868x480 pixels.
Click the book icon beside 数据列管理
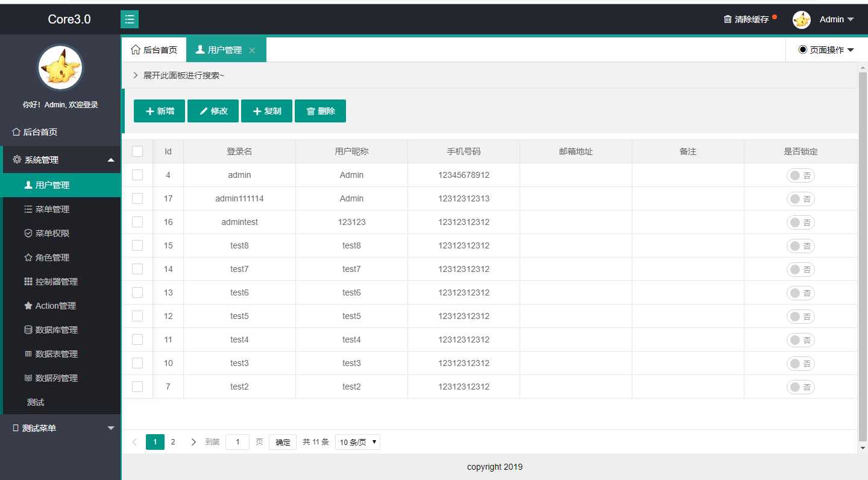click(x=28, y=378)
